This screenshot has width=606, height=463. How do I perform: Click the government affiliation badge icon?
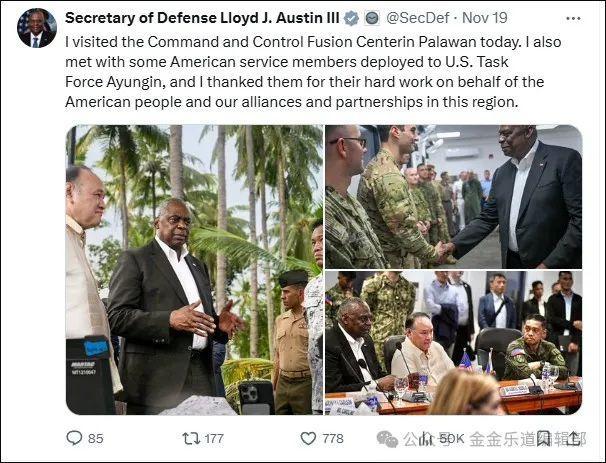[372, 18]
